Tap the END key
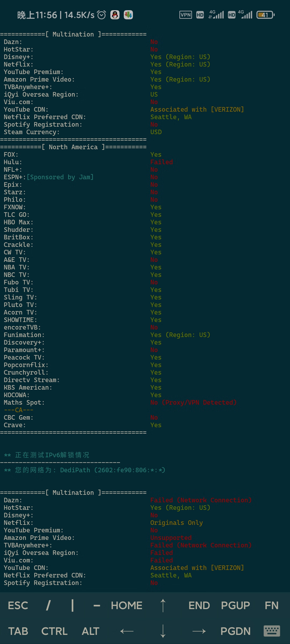This screenshot has height=644, width=290. coord(199,606)
